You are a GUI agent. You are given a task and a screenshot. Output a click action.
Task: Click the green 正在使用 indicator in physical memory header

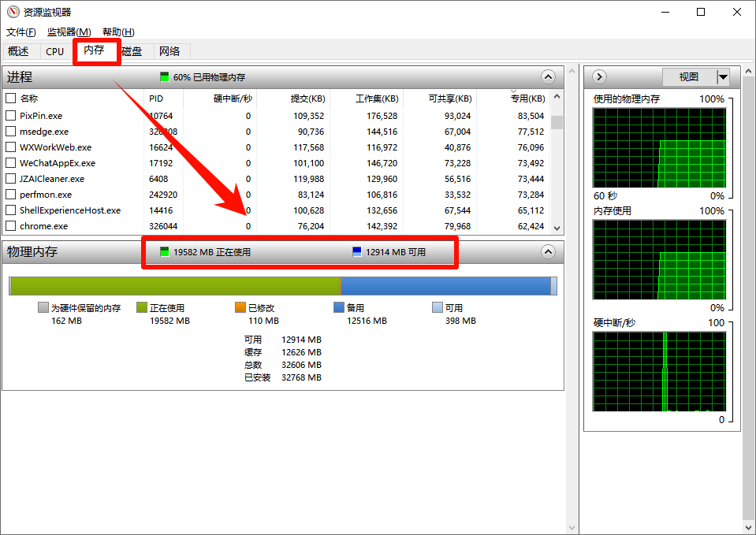tap(164, 252)
